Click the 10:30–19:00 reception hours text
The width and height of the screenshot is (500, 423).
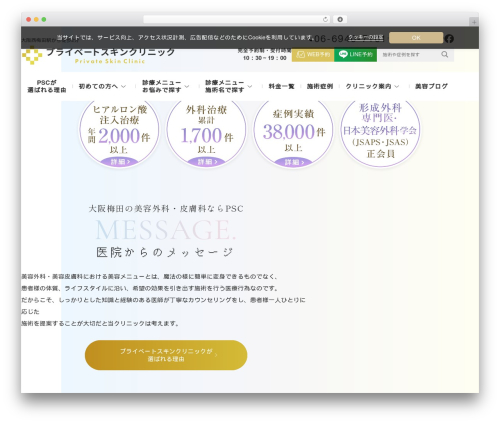click(x=265, y=58)
